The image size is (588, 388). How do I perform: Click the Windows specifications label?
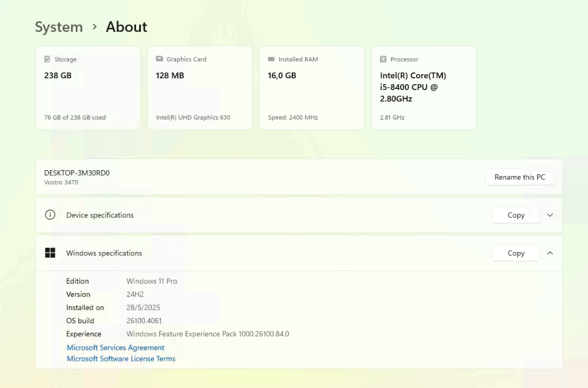point(104,253)
